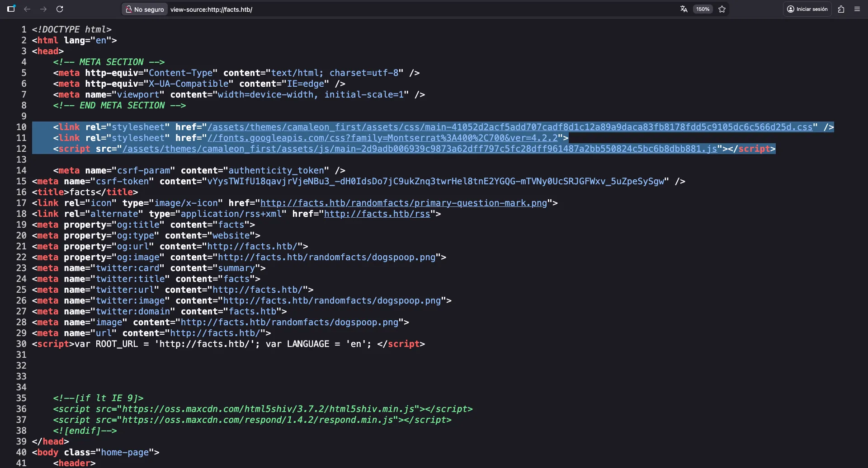Click the 'text/html; charset=utf-8' value

335,73
